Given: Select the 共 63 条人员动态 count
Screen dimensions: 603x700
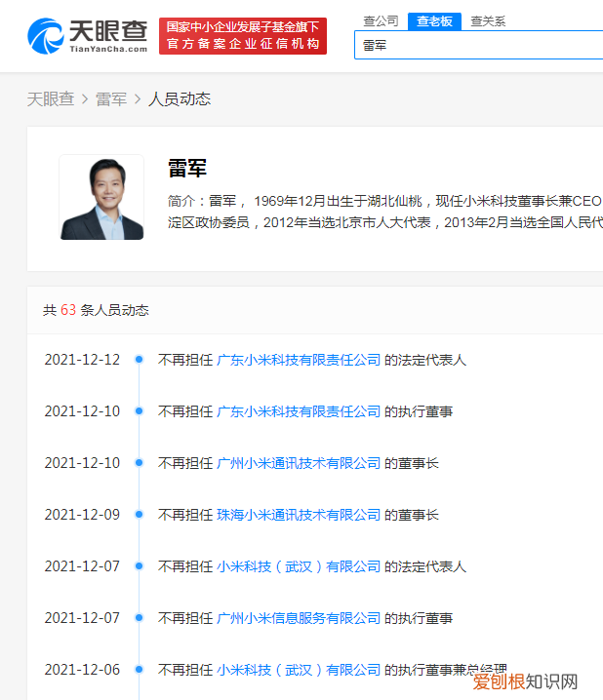Looking at the screenshot, I should (96, 310).
